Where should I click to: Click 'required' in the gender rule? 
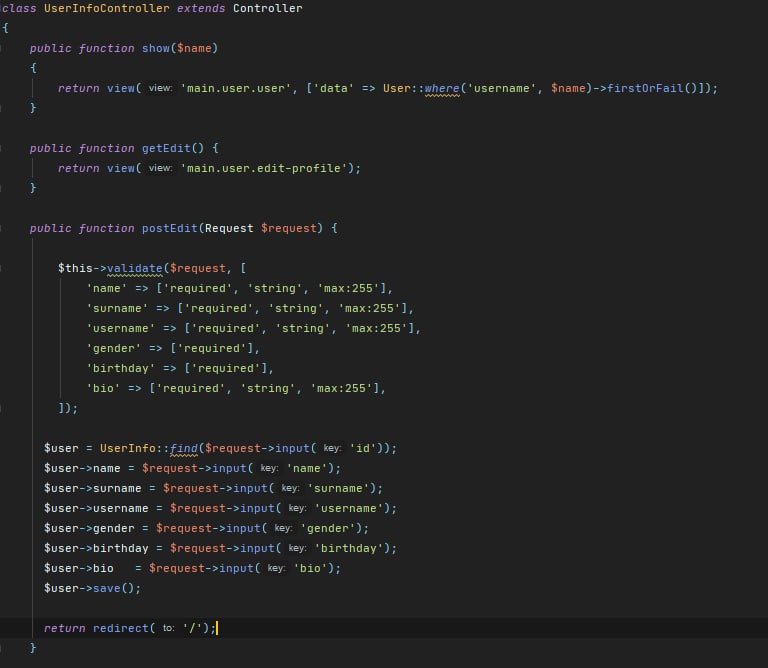click(x=212, y=349)
